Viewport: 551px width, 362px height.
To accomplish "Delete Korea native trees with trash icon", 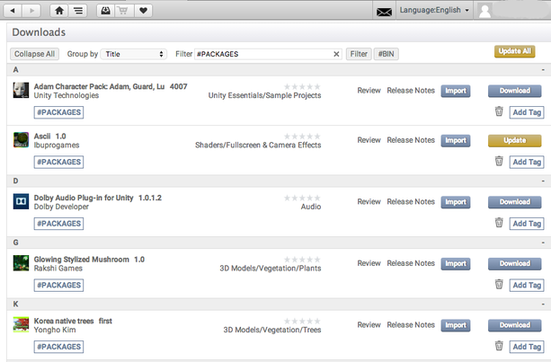I will [x=499, y=345].
